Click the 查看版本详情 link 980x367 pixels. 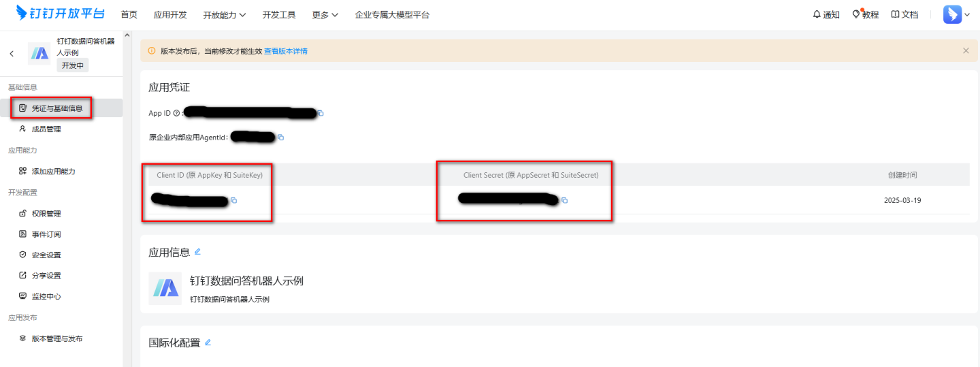coord(286,51)
